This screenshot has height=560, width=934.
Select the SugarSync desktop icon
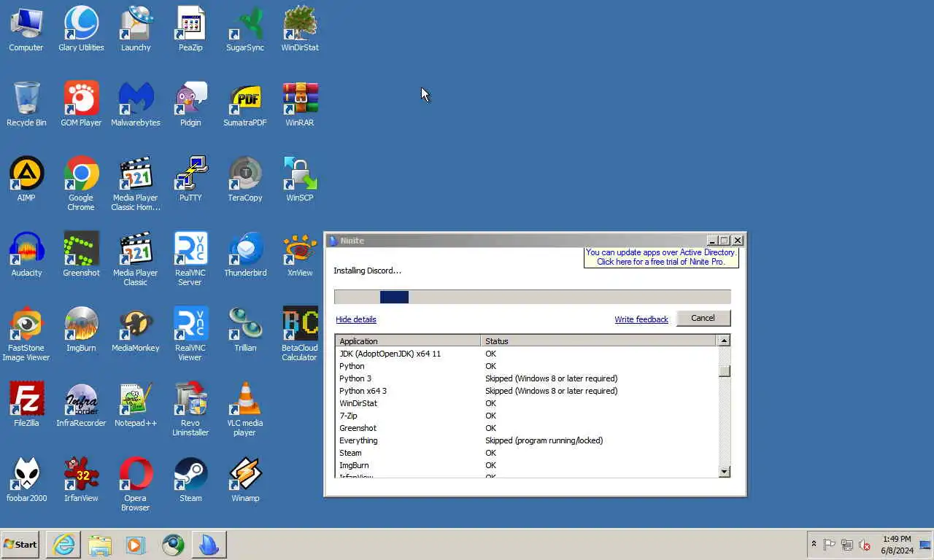pos(245,29)
